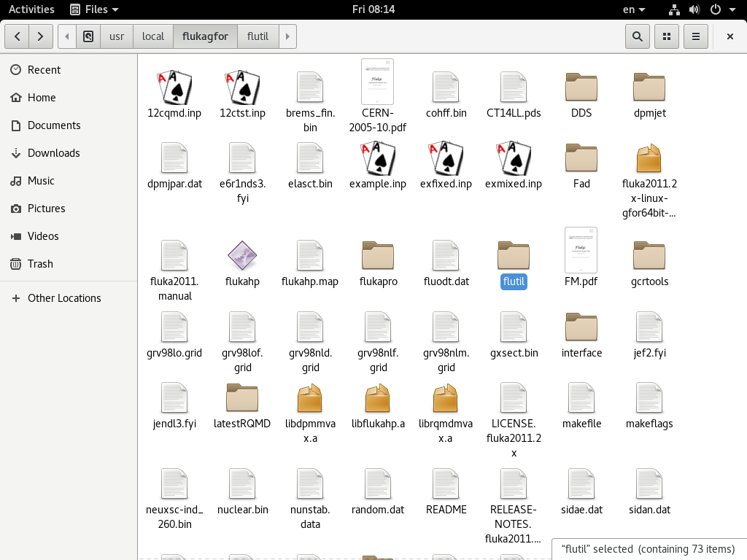Click the makeflags file name
The width and height of the screenshot is (747, 560).
tap(649, 424)
